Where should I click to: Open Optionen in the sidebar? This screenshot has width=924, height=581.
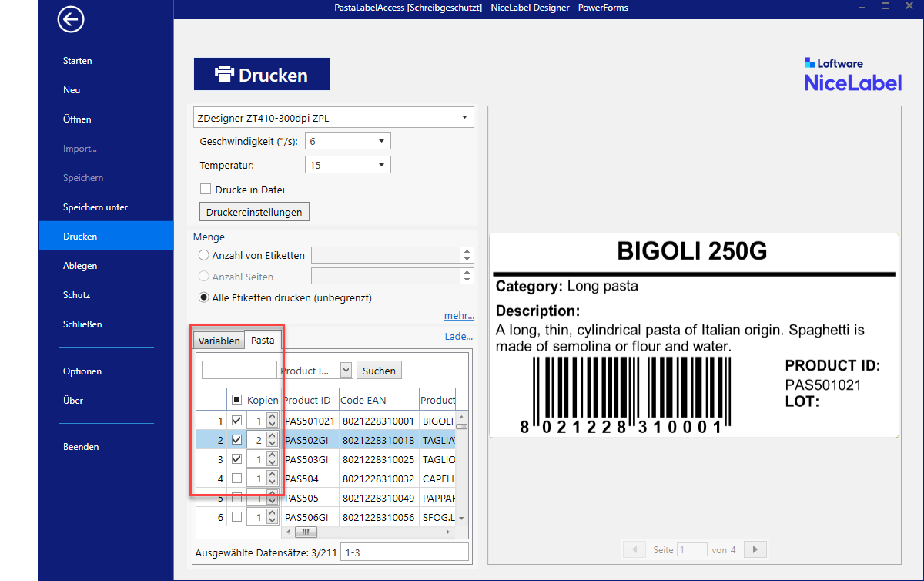point(106,371)
